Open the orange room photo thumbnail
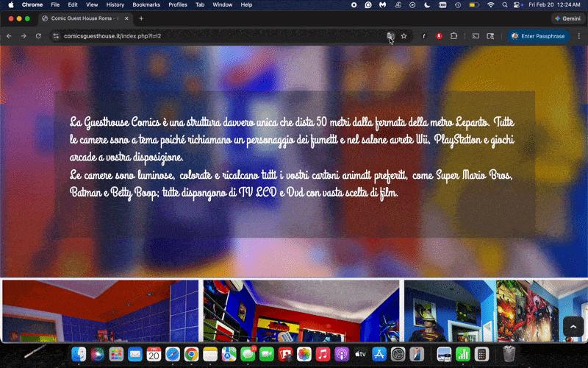The height and width of the screenshot is (368, 588). [100, 311]
